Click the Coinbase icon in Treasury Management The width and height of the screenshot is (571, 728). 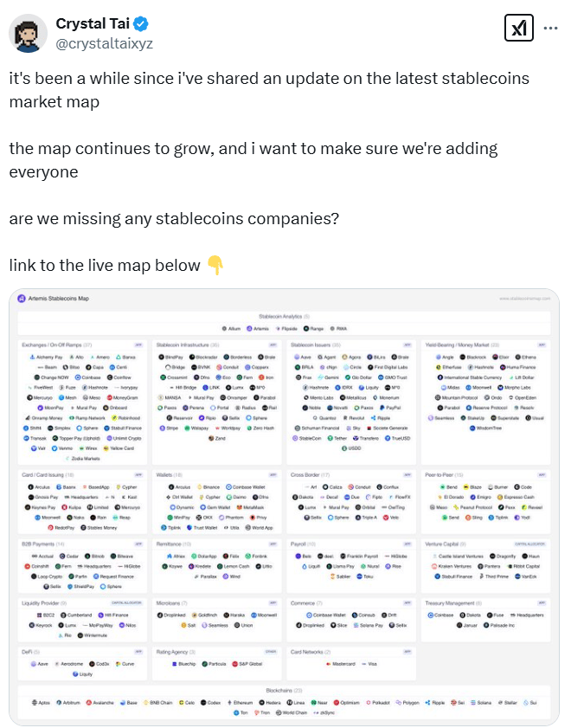coord(431,615)
